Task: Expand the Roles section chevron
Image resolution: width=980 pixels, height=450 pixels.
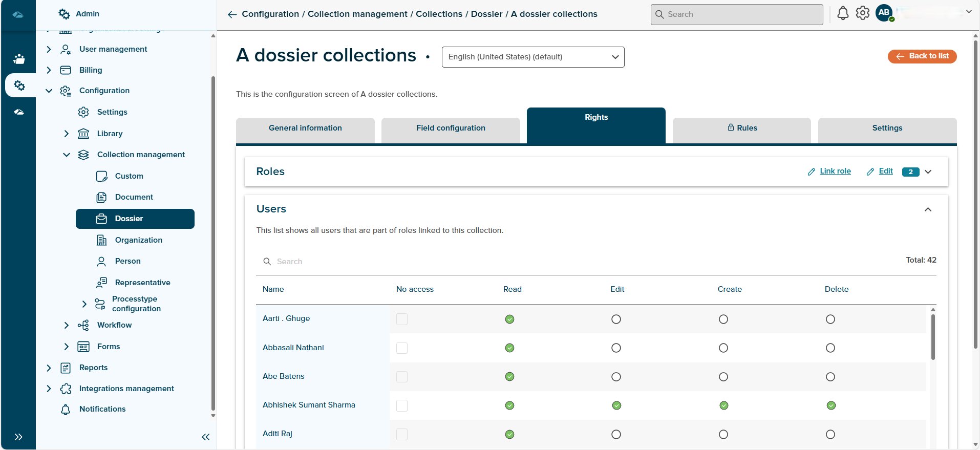Action: pyautogui.click(x=928, y=172)
